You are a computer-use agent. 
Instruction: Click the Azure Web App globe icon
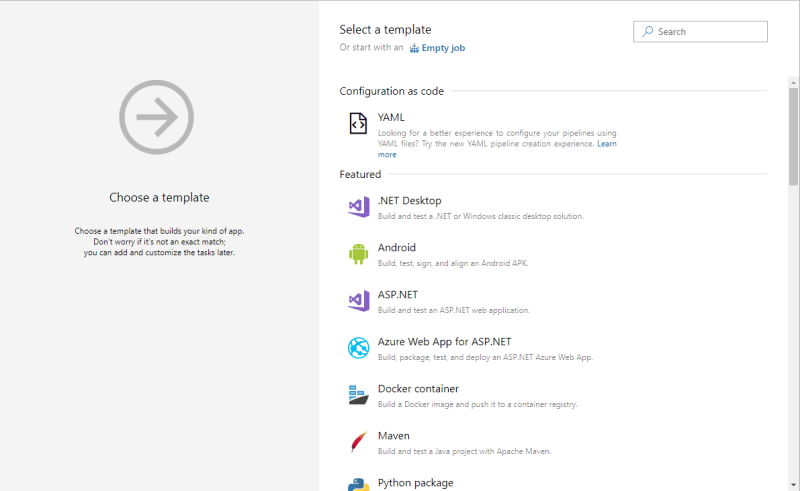[358, 348]
